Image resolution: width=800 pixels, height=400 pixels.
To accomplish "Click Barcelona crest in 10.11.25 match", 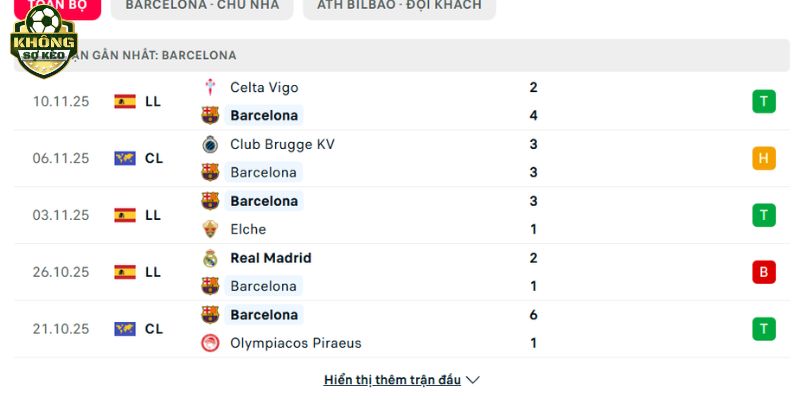I will 210,115.
